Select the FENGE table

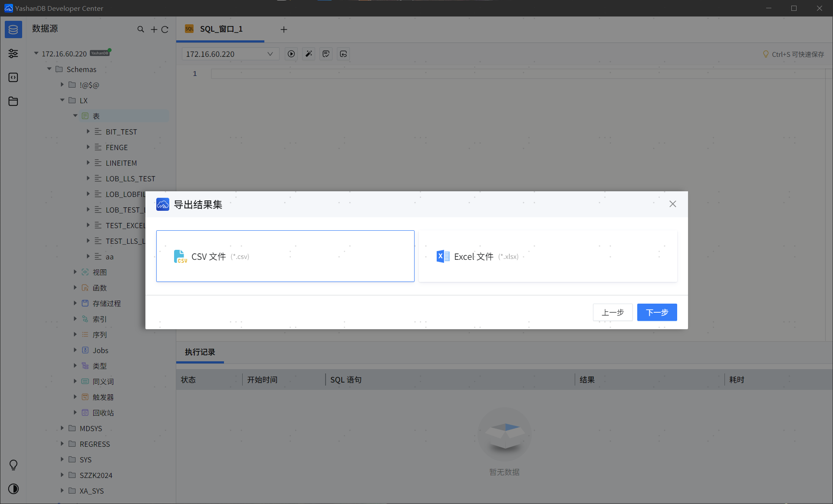(x=117, y=147)
